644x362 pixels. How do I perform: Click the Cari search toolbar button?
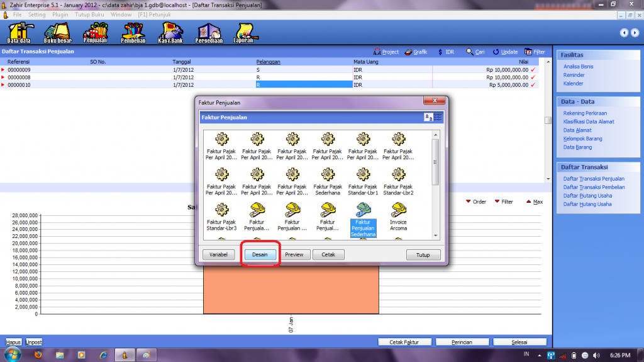click(x=475, y=52)
